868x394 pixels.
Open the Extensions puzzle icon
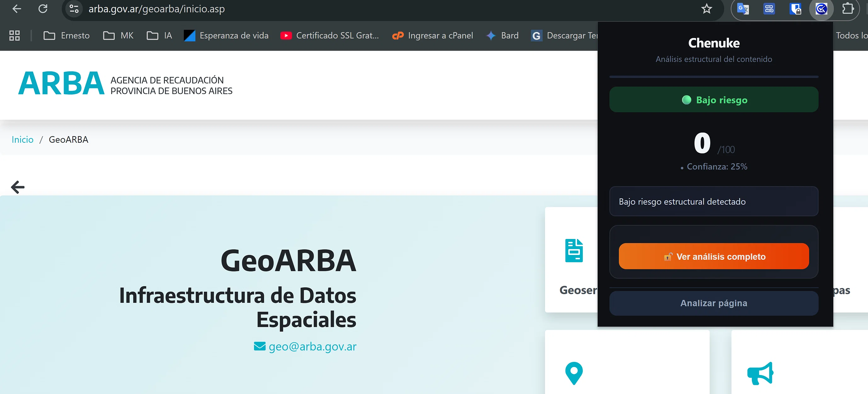pos(848,9)
